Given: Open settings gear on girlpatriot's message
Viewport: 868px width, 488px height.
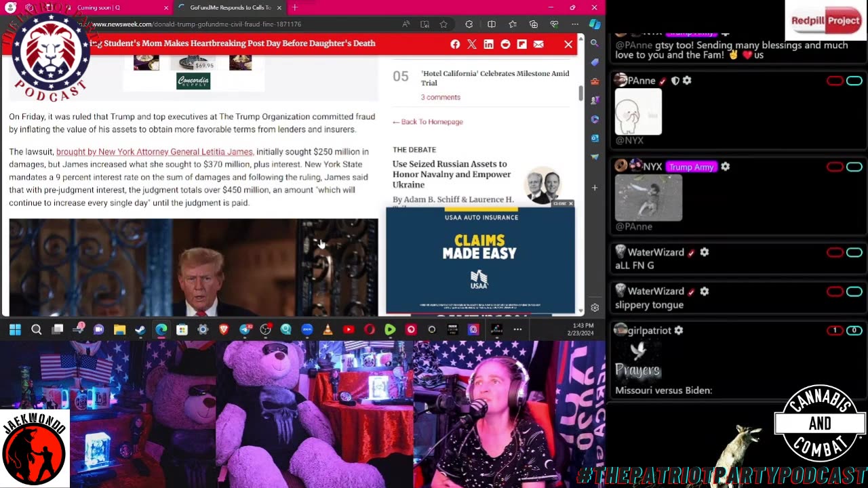Looking at the screenshot, I should (x=679, y=331).
